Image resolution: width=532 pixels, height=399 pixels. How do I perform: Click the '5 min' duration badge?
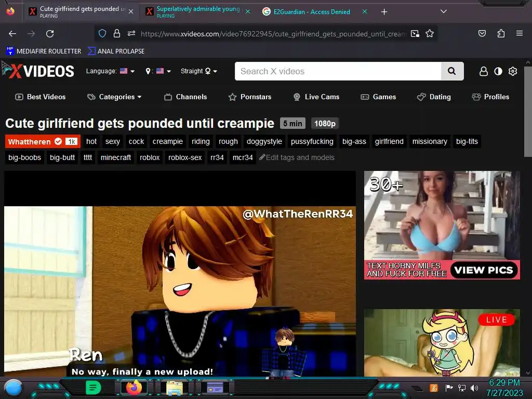tap(292, 124)
